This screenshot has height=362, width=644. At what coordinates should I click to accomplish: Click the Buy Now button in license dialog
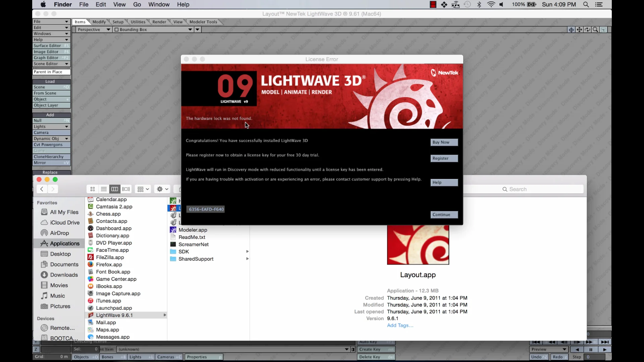click(444, 142)
